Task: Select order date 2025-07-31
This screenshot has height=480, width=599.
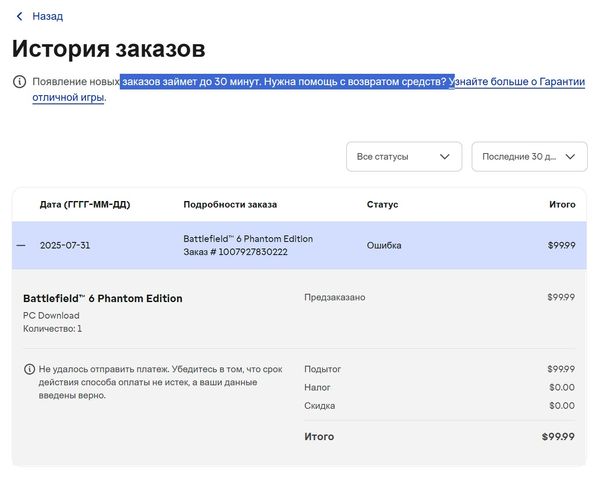Action: (65, 245)
